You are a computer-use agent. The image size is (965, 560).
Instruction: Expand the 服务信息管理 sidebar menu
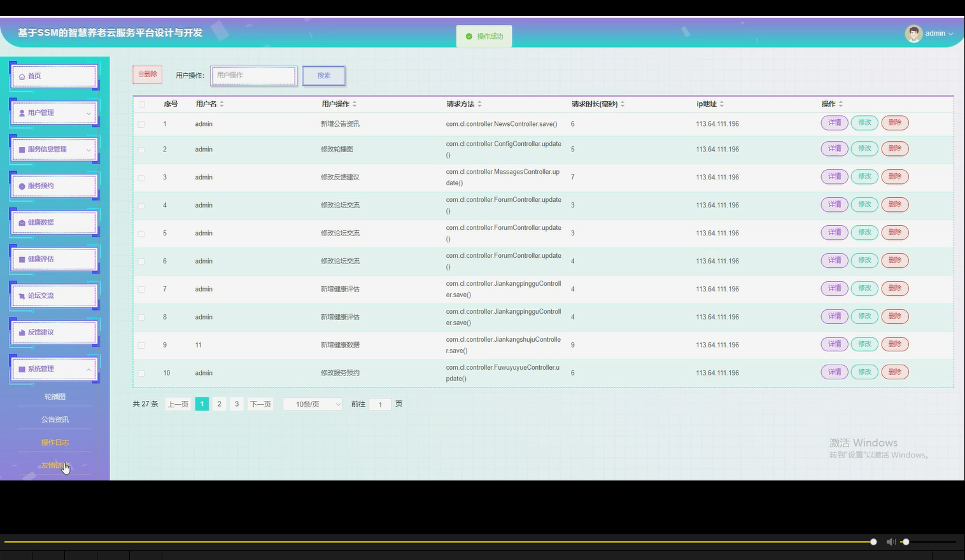54,149
